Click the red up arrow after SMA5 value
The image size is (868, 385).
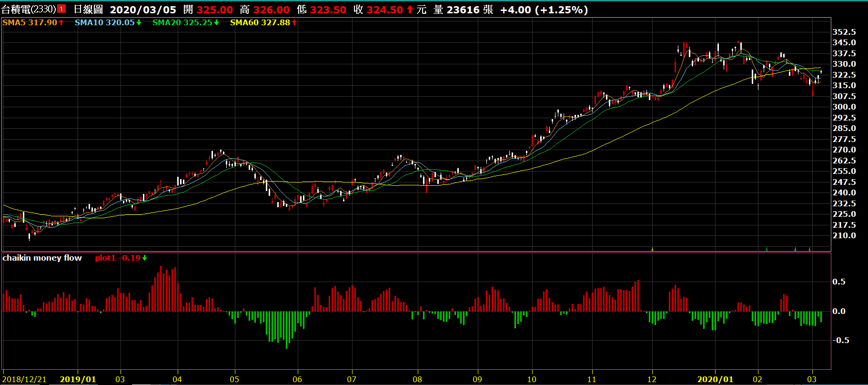(61, 22)
